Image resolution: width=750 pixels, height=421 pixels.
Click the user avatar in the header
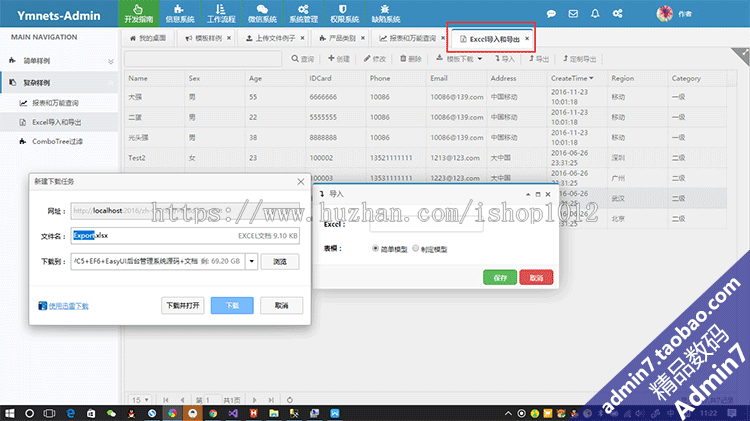[664, 13]
